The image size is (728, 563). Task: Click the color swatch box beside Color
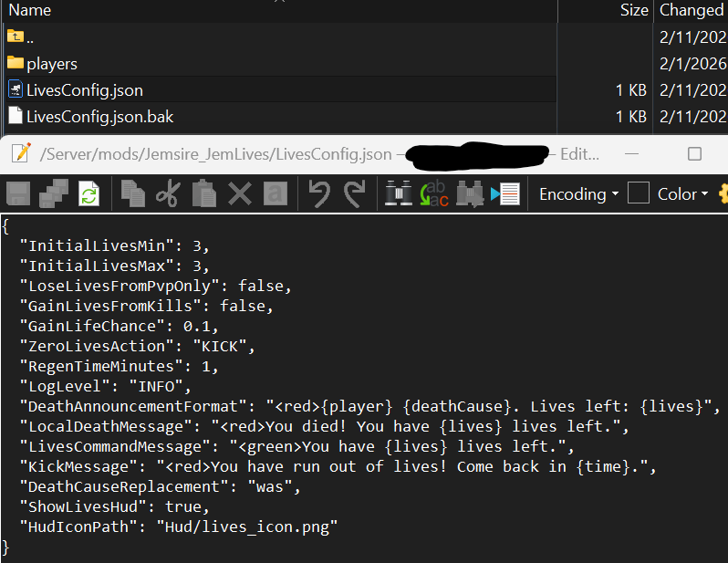(638, 193)
